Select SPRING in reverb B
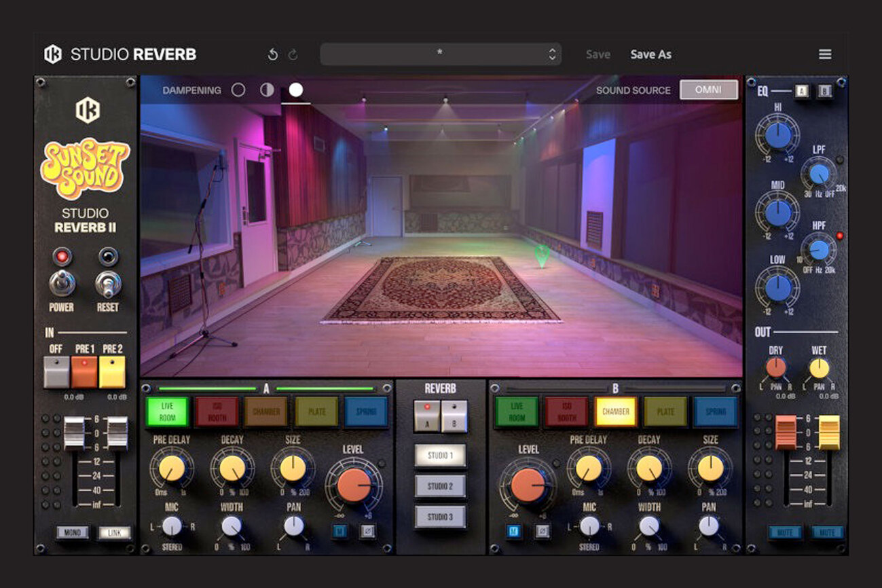882x588 pixels. coord(716,411)
